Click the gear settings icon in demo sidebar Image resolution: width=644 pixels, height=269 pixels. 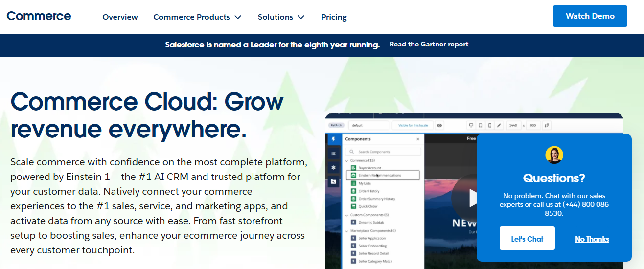[333, 167]
